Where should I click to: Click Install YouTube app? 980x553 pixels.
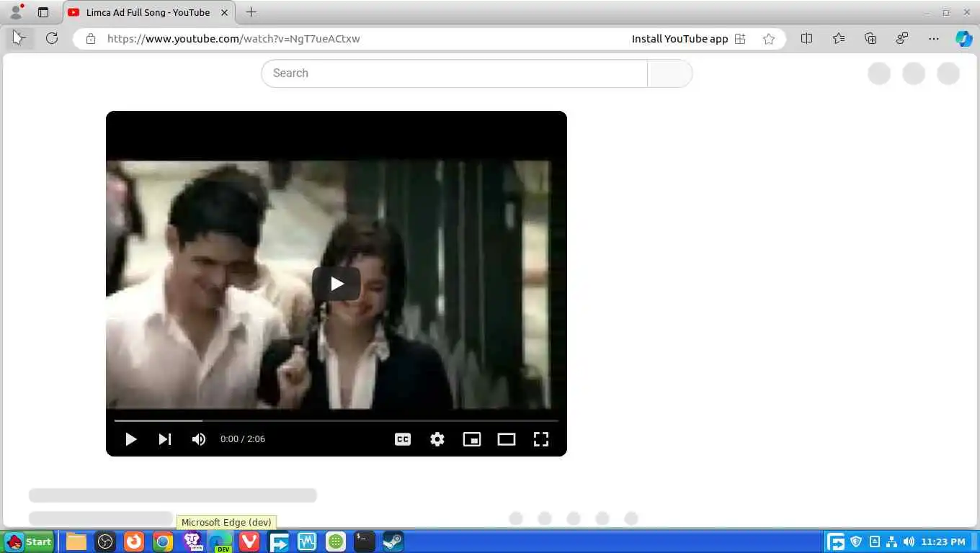(680, 39)
